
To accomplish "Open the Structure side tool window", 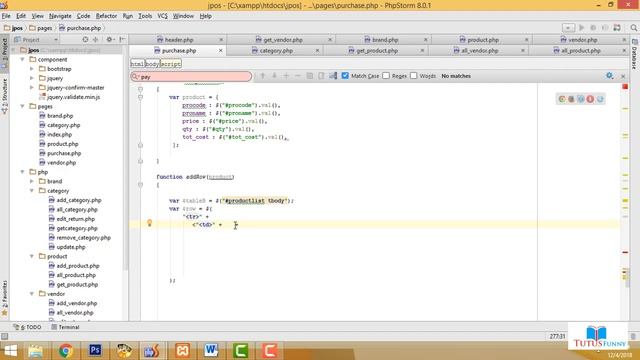I will (x=4, y=96).
